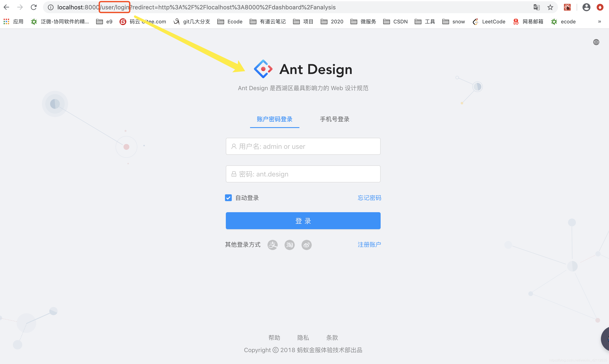Open the 工具 bookmark folder
The image size is (609, 364).
click(425, 22)
